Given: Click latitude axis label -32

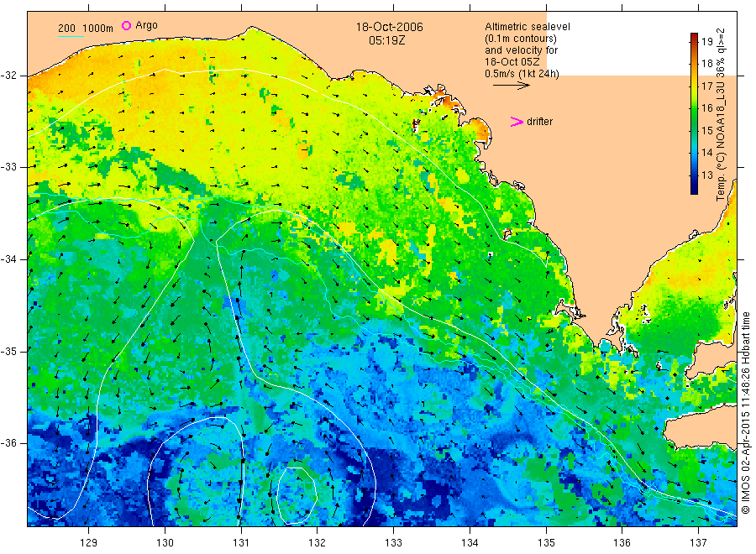Looking at the screenshot, I should (x=8, y=76).
